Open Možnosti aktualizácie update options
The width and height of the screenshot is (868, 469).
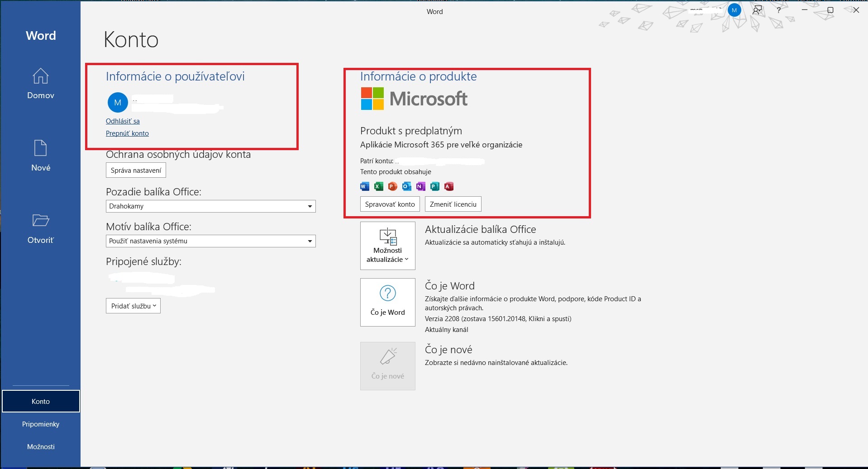tap(388, 246)
